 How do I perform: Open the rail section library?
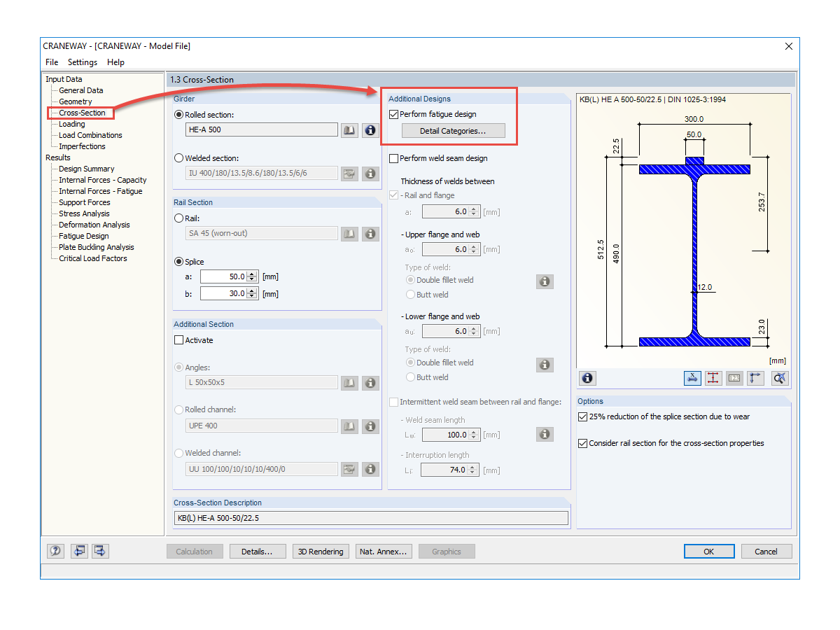[x=349, y=233]
